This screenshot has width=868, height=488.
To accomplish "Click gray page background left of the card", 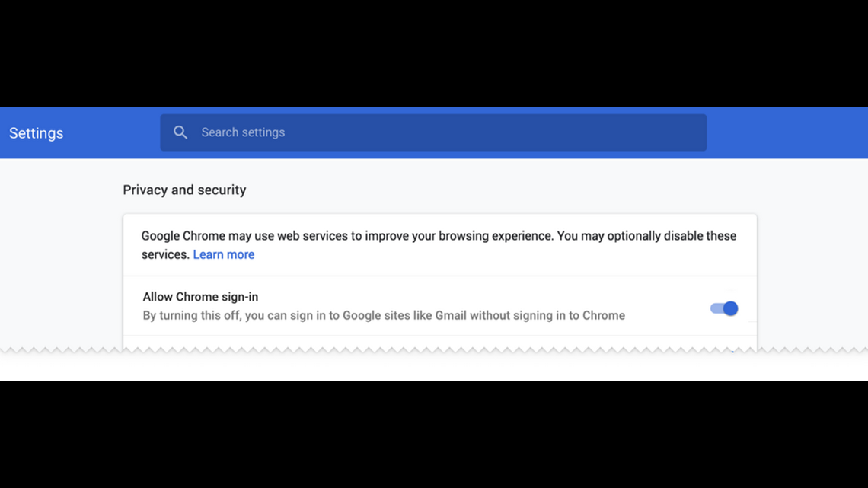I will tap(61, 266).
